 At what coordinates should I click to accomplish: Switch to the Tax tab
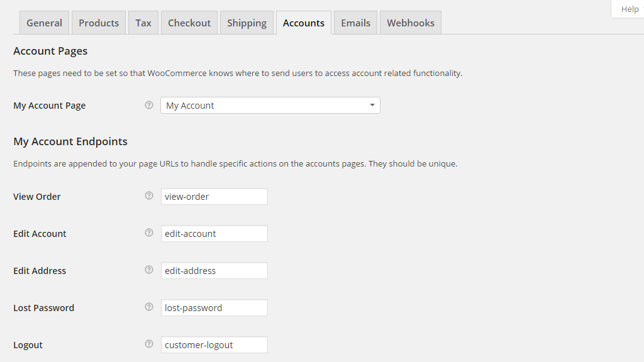(x=143, y=22)
